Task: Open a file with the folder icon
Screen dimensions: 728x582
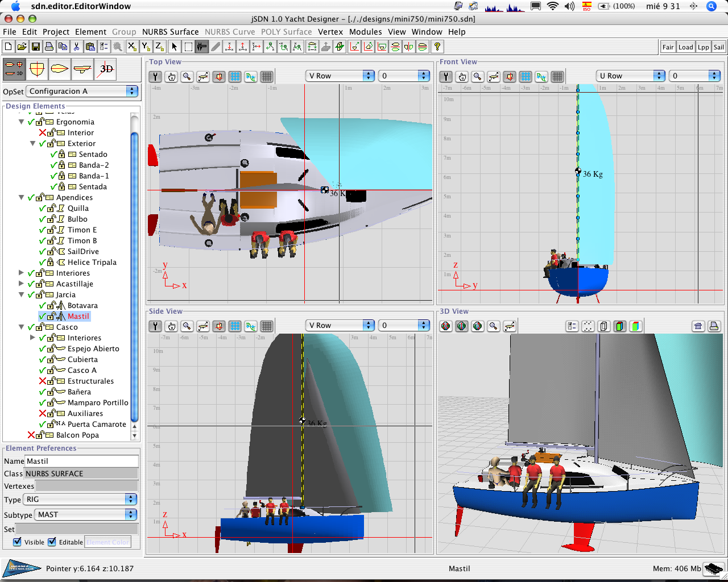Action: [22, 47]
